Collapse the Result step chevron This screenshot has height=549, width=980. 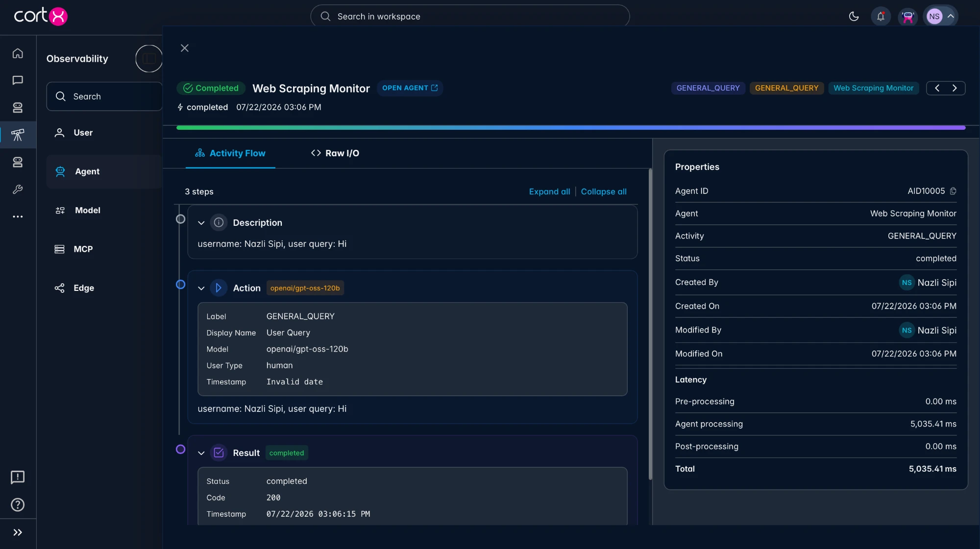(x=201, y=454)
